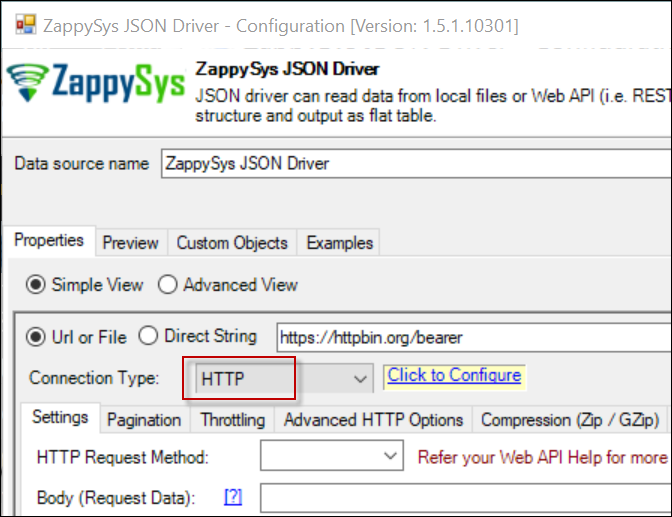Screen dimensions: 672x517
Task: Expand the HTTP Request Method dropdown
Action: point(332,456)
